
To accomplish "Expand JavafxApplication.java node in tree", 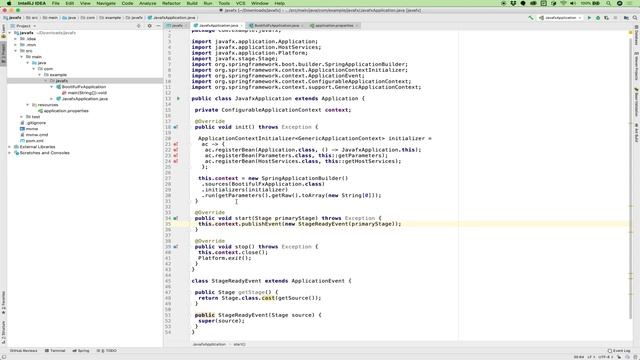I will pyautogui.click(x=52, y=99).
